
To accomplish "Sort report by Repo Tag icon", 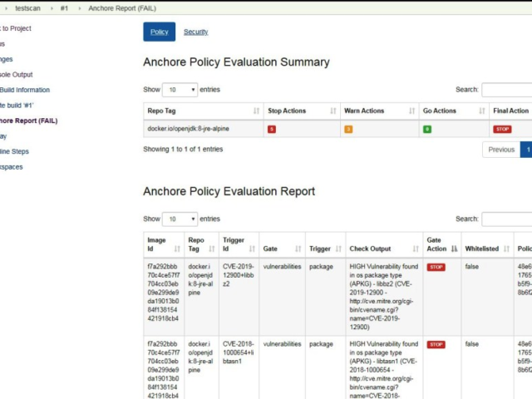I will point(212,249).
